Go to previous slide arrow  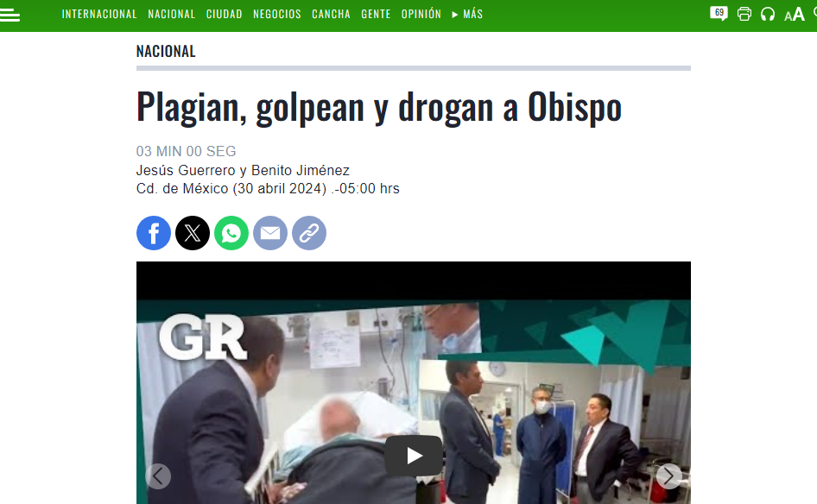click(x=158, y=476)
